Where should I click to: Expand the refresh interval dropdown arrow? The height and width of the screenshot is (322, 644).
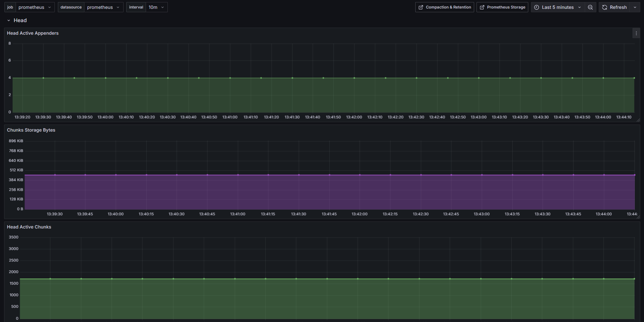[x=635, y=7]
